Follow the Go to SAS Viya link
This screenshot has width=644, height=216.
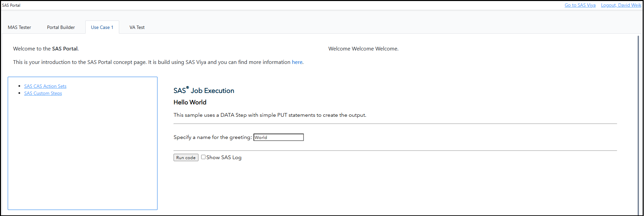(x=580, y=5)
